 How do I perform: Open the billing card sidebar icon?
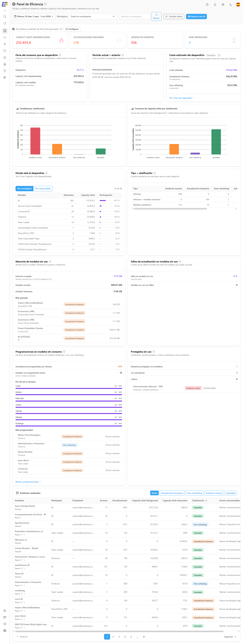pyautogui.click(x=5, y=617)
